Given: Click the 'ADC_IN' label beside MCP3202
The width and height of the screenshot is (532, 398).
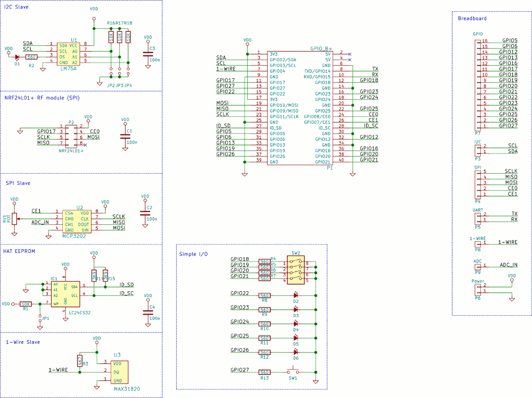Looking at the screenshot, I should tap(40, 223).
